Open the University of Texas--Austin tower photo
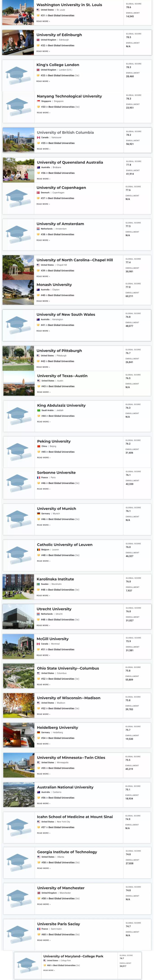 click(x=18, y=383)
